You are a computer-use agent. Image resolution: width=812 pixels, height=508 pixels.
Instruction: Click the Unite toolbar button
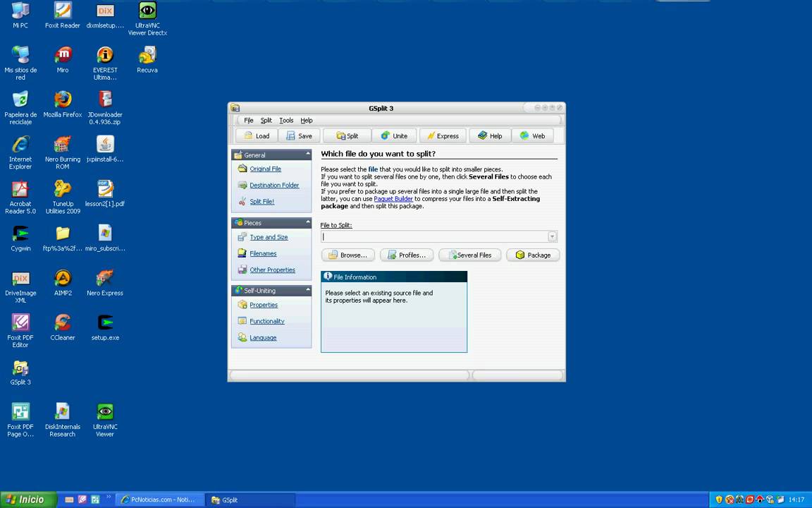(393, 135)
